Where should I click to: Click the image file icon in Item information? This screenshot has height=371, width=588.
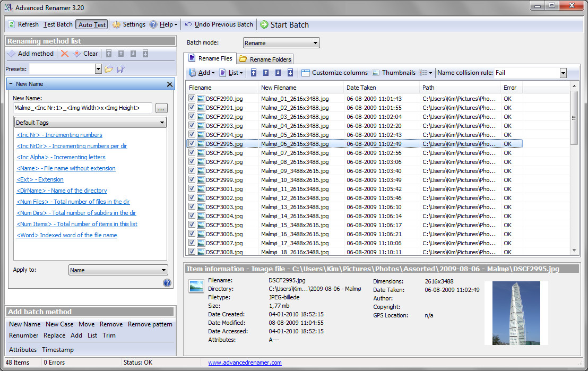(x=197, y=287)
